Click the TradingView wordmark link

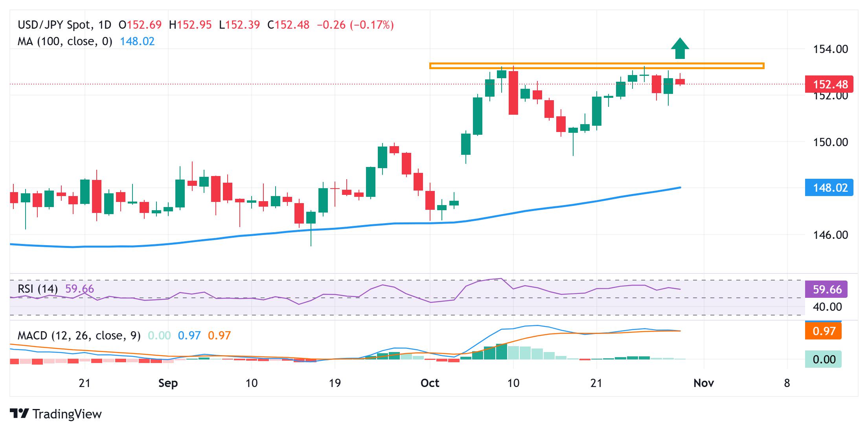(x=67, y=414)
